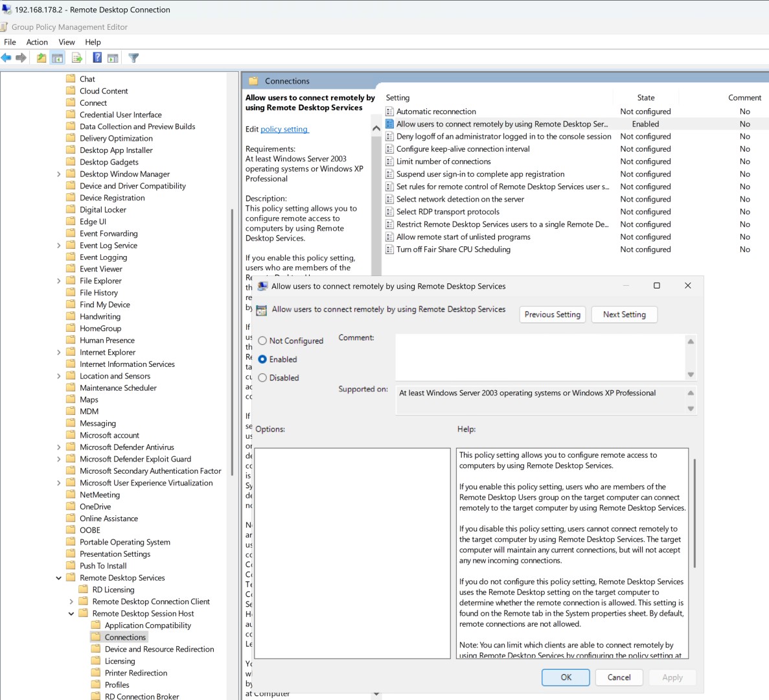This screenshot has width=769, height=700.
Task: Confirm the dialog with OK
Action: [566, 677]
